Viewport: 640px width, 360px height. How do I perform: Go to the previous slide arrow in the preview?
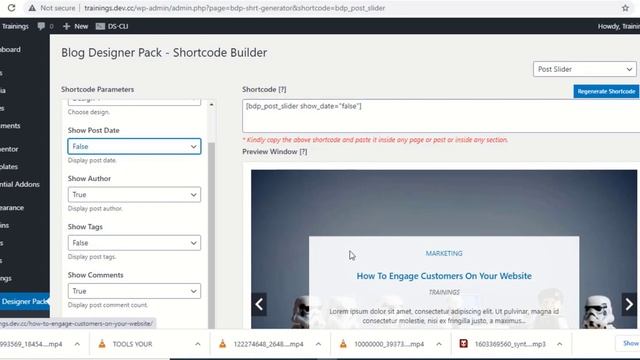coord(259,304)
